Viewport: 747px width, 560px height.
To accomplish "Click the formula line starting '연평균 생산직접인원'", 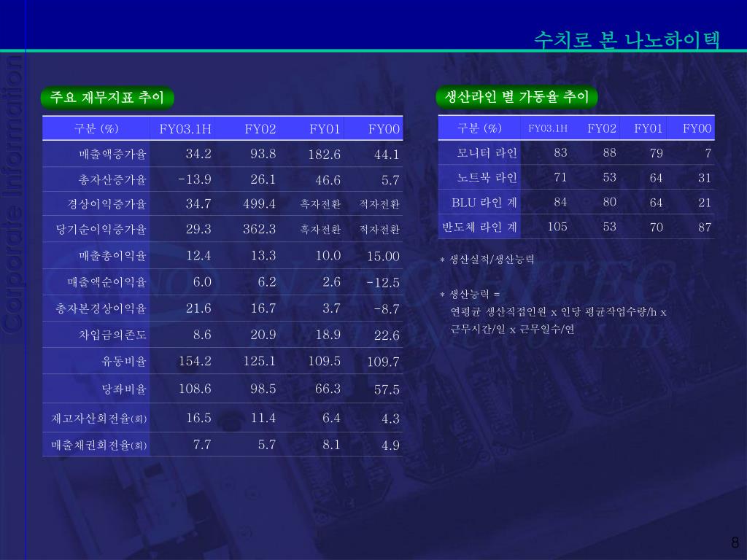I will [558, 312].
